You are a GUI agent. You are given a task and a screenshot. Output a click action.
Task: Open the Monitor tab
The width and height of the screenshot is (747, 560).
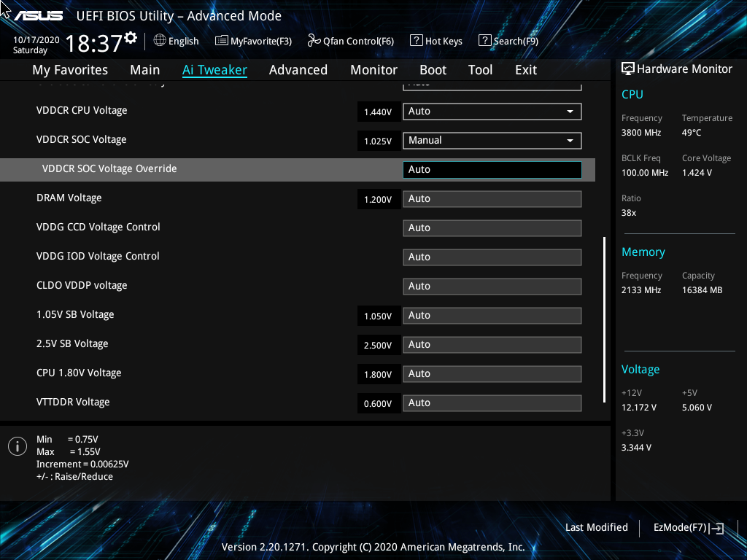[373, 70]
